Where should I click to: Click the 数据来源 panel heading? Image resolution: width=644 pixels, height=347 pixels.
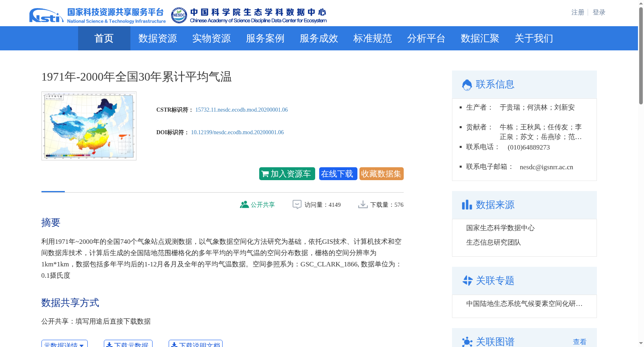(x=495, y=205)
